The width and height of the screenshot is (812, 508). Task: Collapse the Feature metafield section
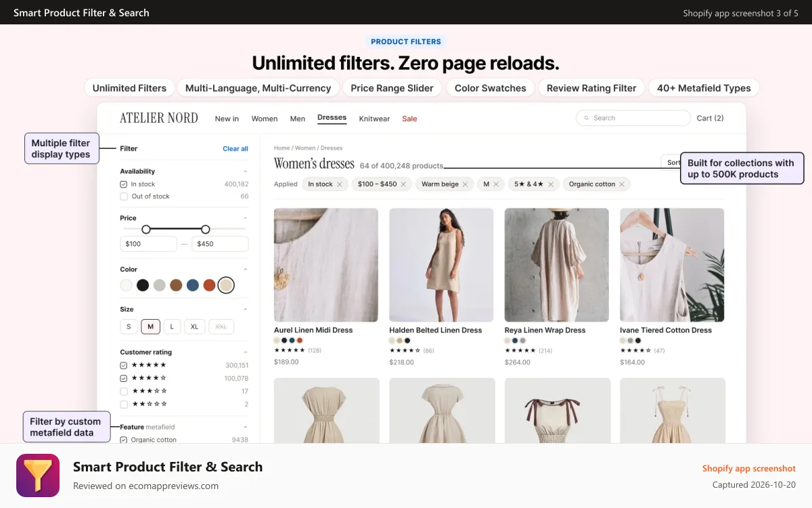(245, 427)
